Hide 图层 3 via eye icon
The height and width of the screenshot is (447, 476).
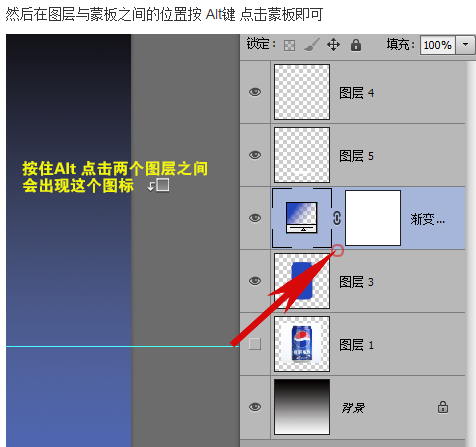coord(255,281)
